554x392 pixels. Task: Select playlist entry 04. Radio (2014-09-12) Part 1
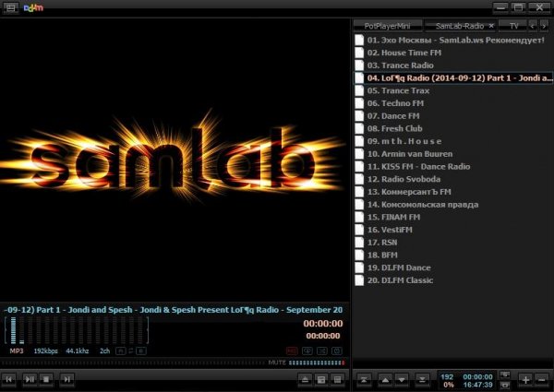pyautogui.click(x=453, y=78)
